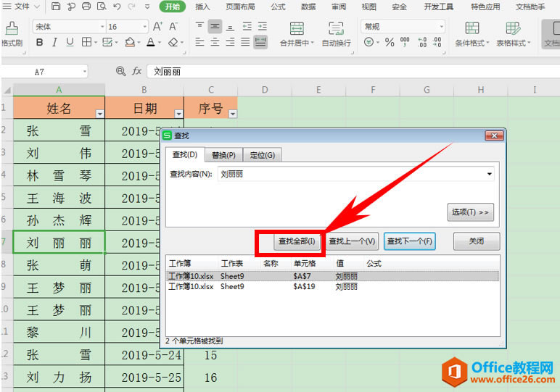Open filter dropdown on 姓名 header
This screenshot has width=560, height=392.
tap(100, 114)
